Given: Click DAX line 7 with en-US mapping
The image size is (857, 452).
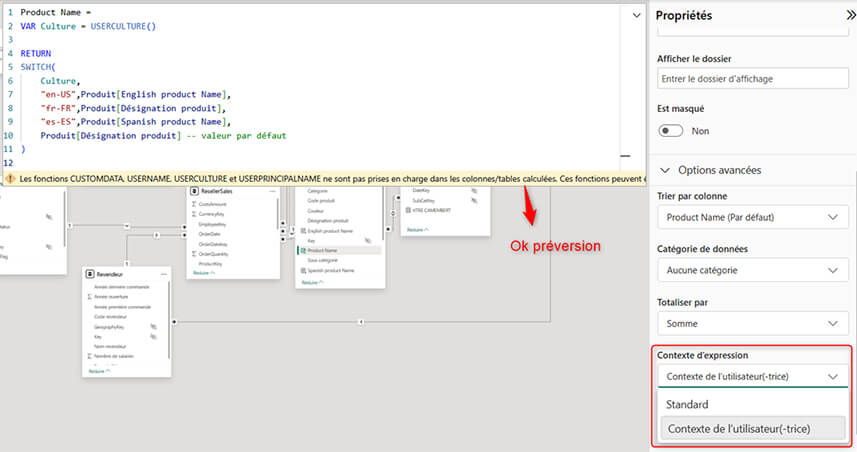Looking at the screenshot, I should pyautogui.click(x=136, y=95).
